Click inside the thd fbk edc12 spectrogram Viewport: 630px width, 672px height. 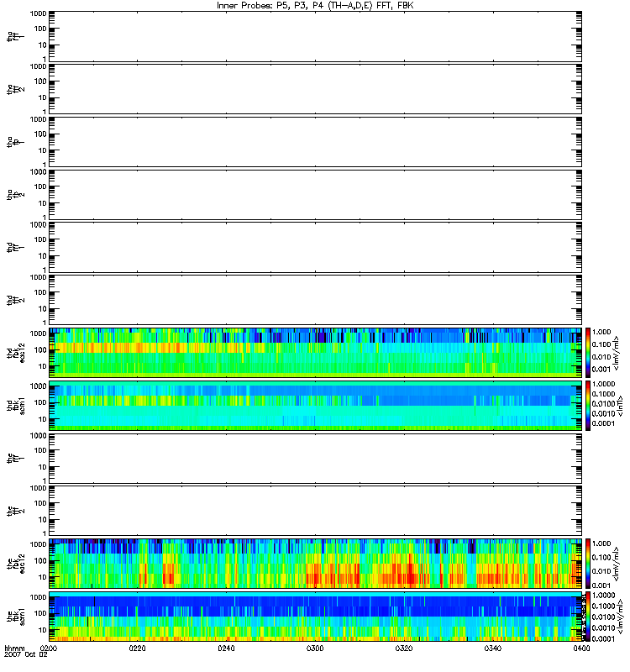315,353
